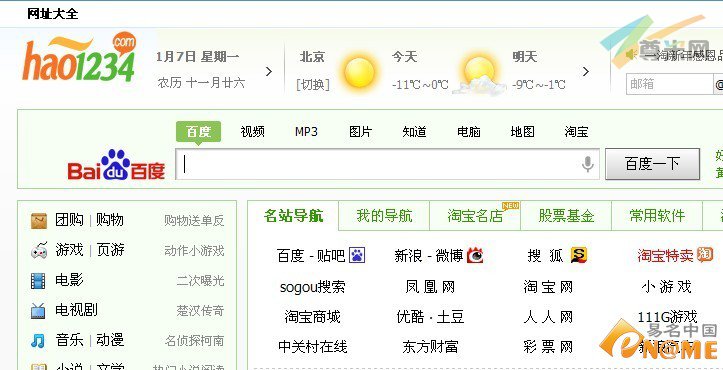Viewport: 723px width, 370px height.
Task: Open the 团购 sidebar link
Action: click(69, 220)
